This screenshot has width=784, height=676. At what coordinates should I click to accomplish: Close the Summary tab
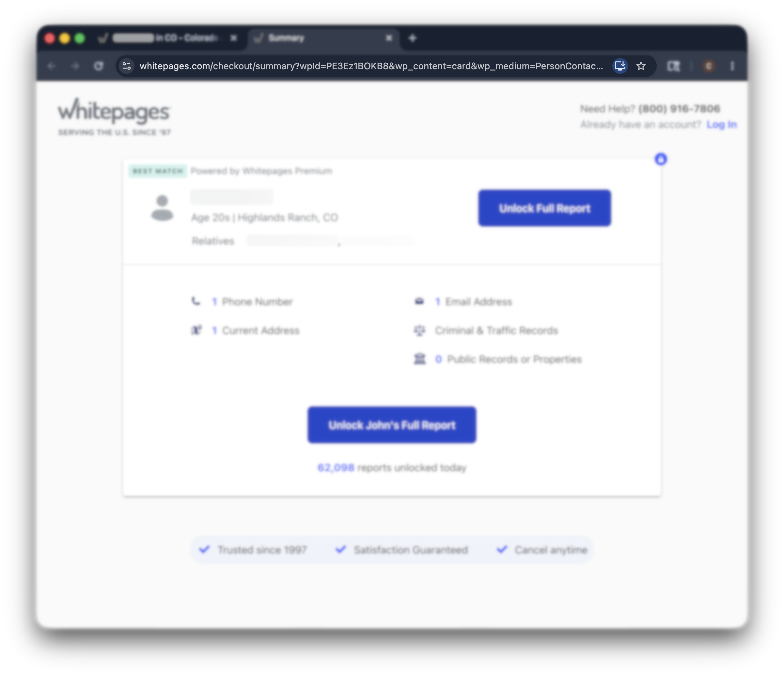pos(389,38)
